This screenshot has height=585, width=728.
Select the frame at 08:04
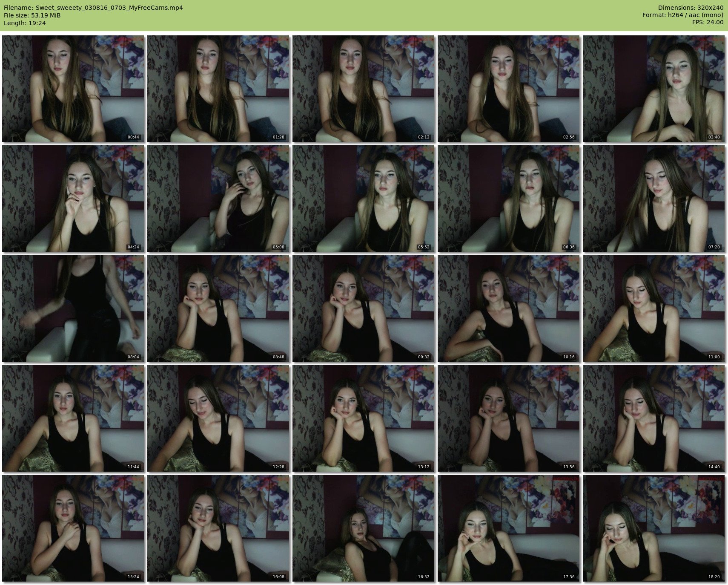tap(73, 308)
